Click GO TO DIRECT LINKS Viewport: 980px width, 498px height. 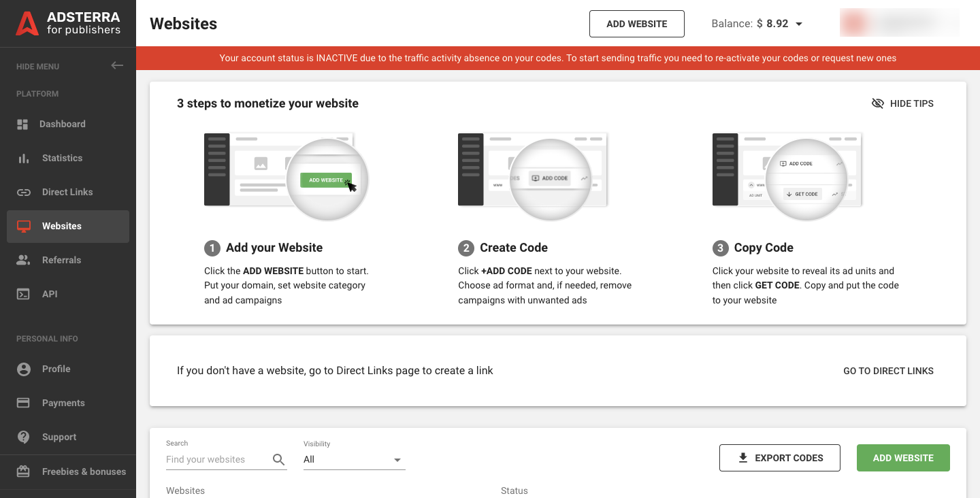pos(888,371)
